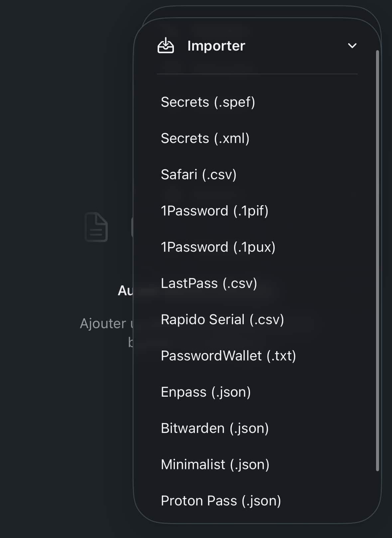Click the import tray icon beside Importer
The image size is (392, 538).
[x=166, y=46]
